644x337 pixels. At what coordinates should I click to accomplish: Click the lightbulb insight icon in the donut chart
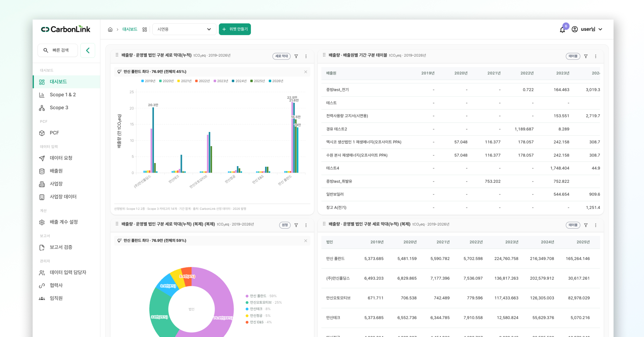coord(119,241)
